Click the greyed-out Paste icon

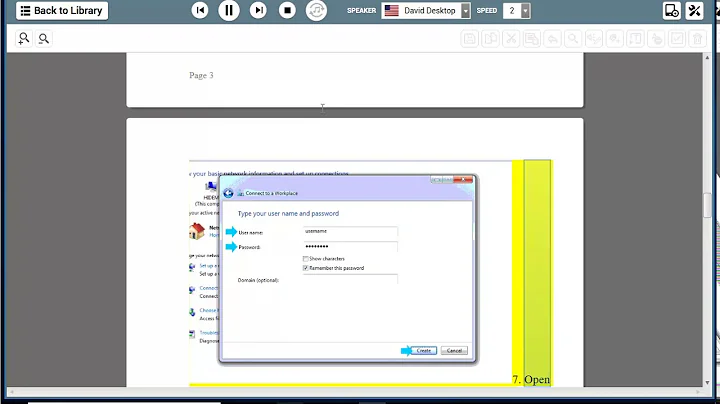(x=532, y=39)
